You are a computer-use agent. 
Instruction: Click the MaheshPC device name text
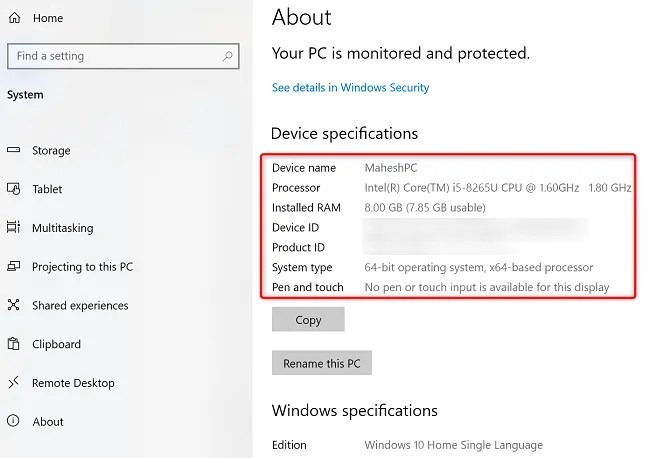391,168
